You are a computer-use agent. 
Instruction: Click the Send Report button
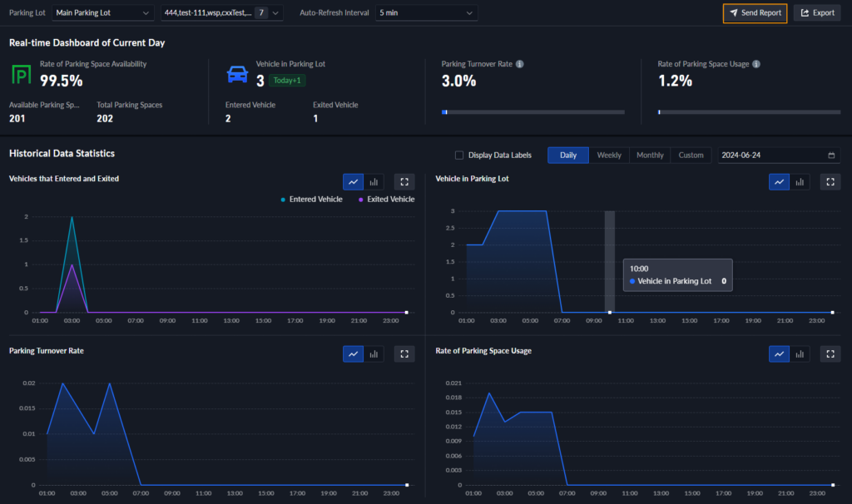(x=755, y=13)
